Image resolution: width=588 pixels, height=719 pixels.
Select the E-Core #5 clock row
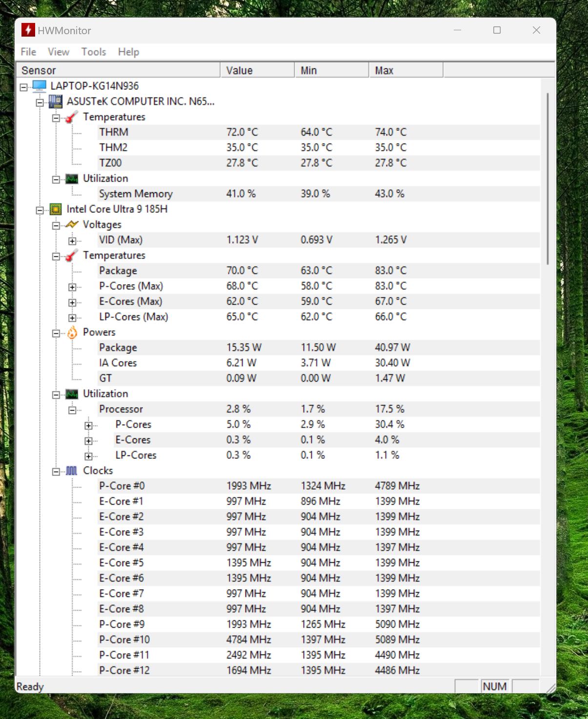point(319,563)
